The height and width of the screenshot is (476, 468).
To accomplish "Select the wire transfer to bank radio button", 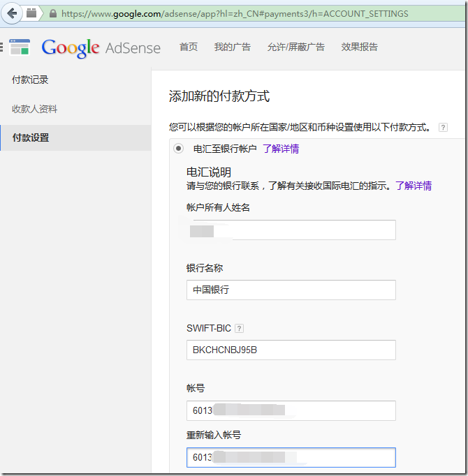I will tap(178, 149).
